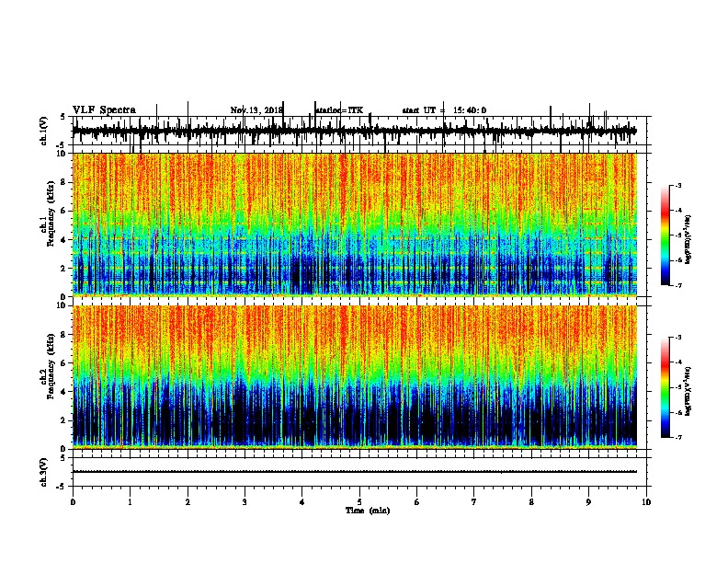Click the time axis tick label "7"
Viewport: 728px width, 563px height.
pyautogui.click(x=474, y=502)
